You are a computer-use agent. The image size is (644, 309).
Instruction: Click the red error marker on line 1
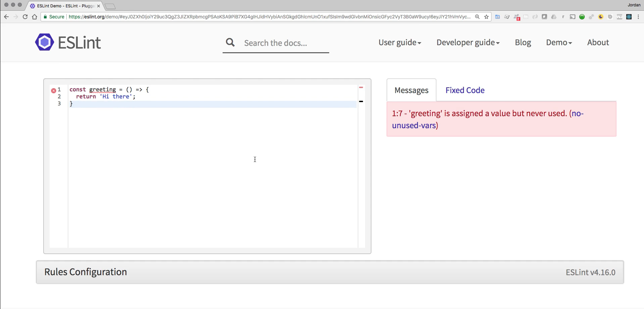point(53,90)
